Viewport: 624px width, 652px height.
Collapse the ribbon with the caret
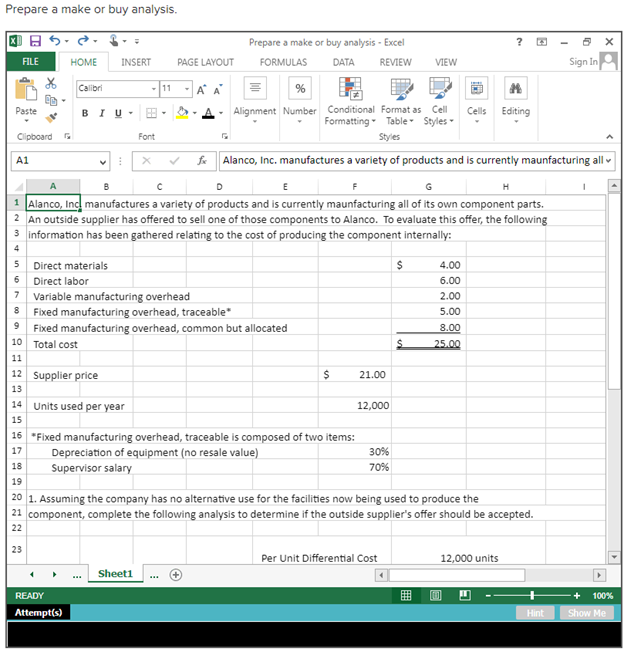coord(609,136)
